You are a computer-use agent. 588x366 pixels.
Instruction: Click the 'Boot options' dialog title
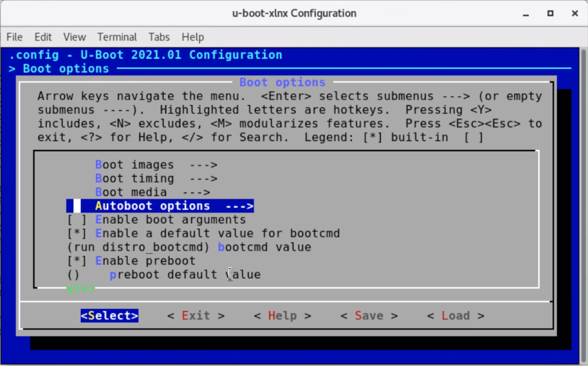click(282, 82)
